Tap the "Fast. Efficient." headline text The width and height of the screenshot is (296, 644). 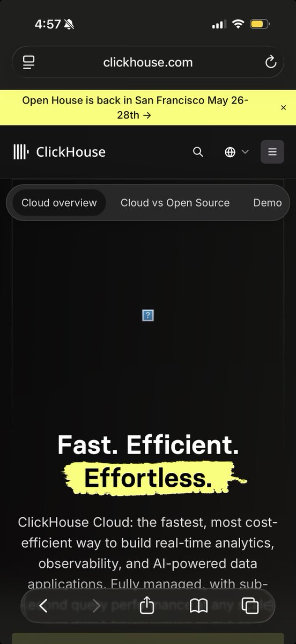click(148, 445)
